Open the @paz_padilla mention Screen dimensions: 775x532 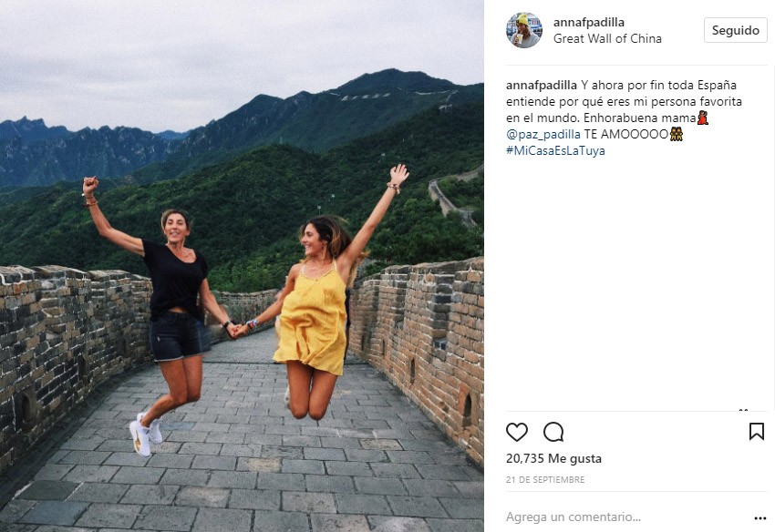pos(543,134)
